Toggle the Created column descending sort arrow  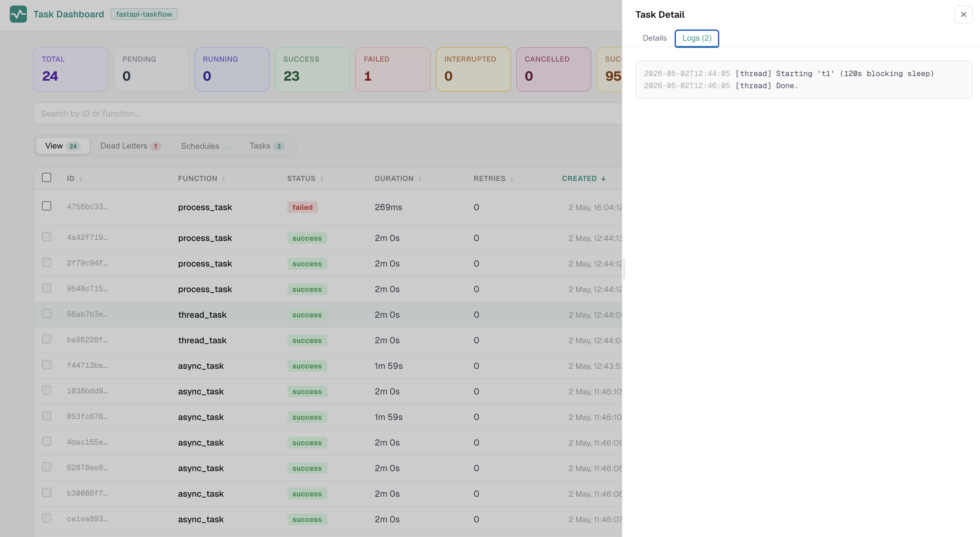click(x=604, y=179)
